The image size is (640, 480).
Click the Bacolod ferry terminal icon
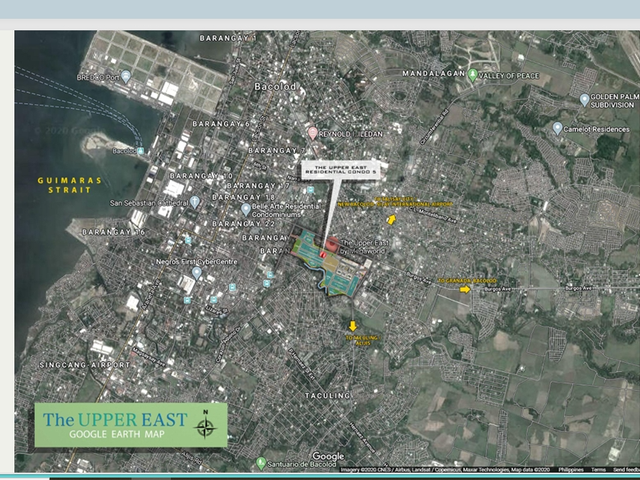click(x=140, y=151)
